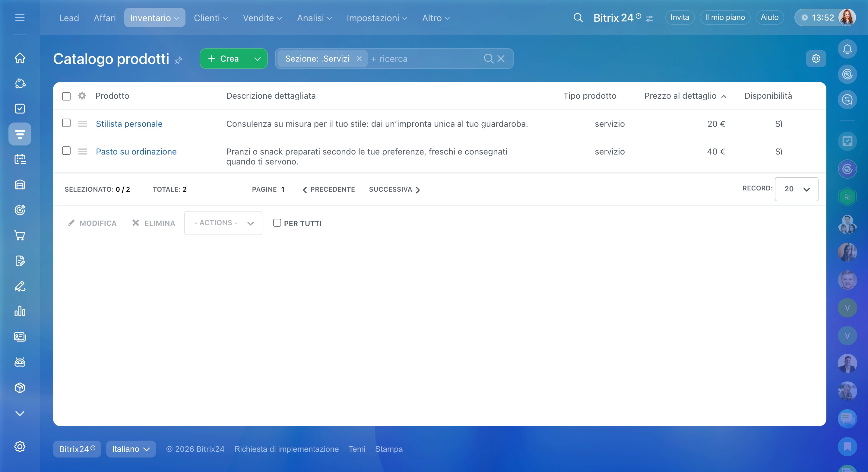Click the shopping cart sidebar icon
This screenshot has width=868, height=472.
(20, 235)
